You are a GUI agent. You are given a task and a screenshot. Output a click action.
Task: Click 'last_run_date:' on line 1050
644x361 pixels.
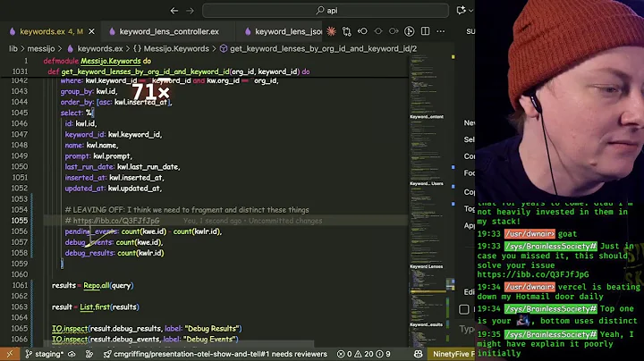[89, 167]
